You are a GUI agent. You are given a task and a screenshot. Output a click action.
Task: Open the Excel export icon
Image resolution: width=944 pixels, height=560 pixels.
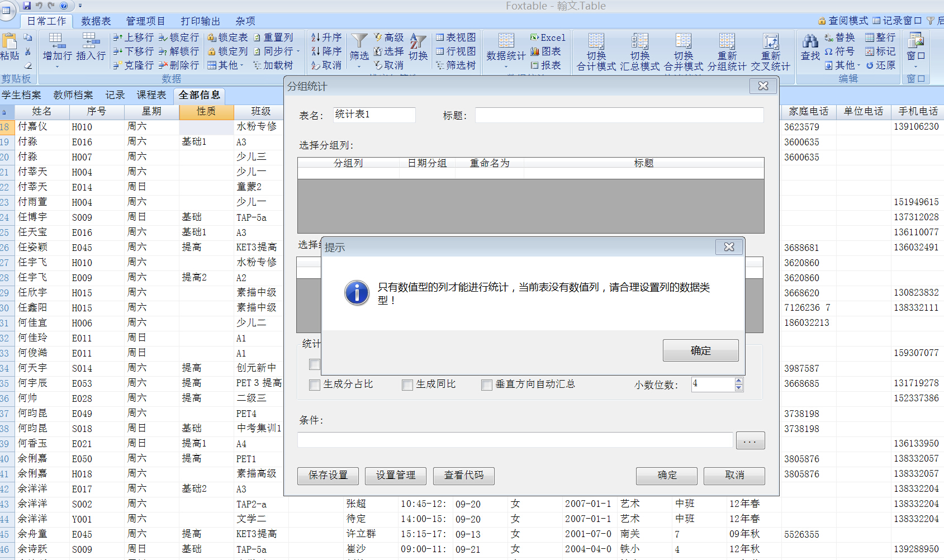[548, 37]
